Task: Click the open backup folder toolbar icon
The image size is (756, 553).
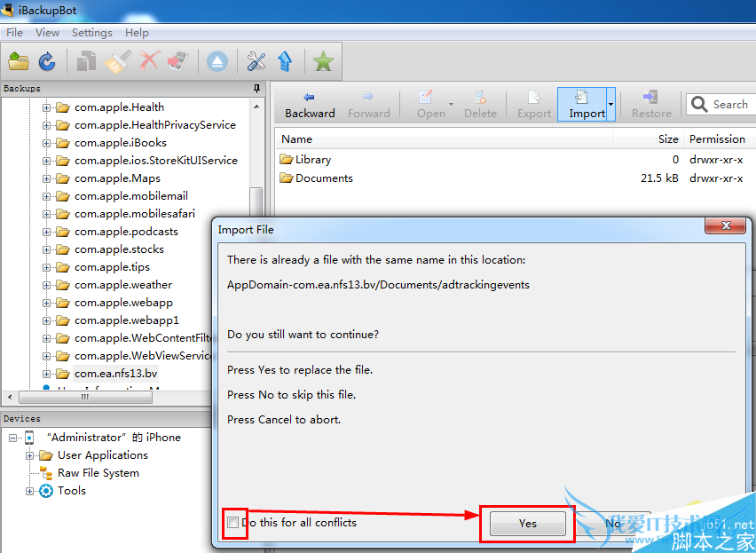Action: pyautogui.click(x=19, y=62)
